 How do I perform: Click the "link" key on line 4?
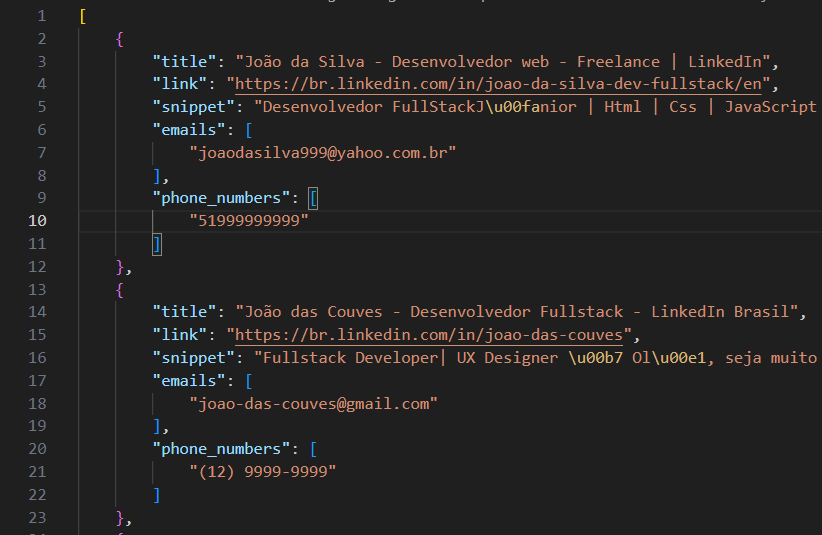point(179,84)
